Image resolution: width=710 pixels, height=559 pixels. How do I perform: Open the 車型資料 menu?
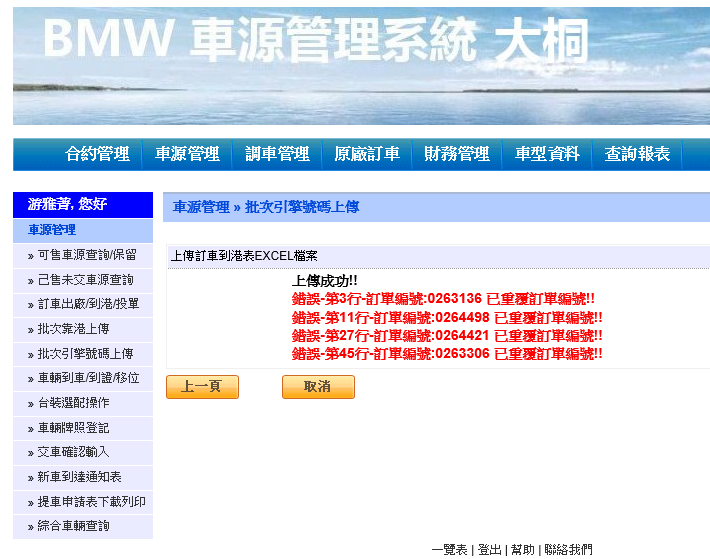pyautogui.click(x=547, y=154)
